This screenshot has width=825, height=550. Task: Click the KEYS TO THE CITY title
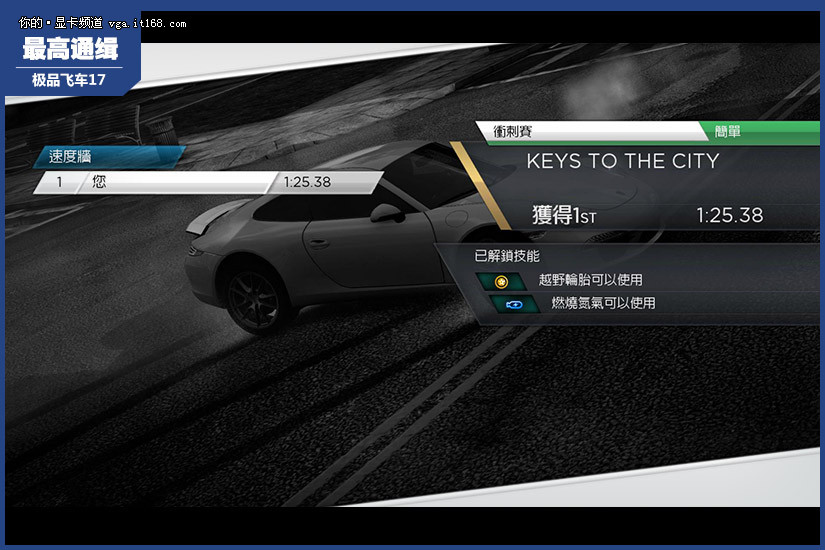pyautogui.click(x=623, y=161)
